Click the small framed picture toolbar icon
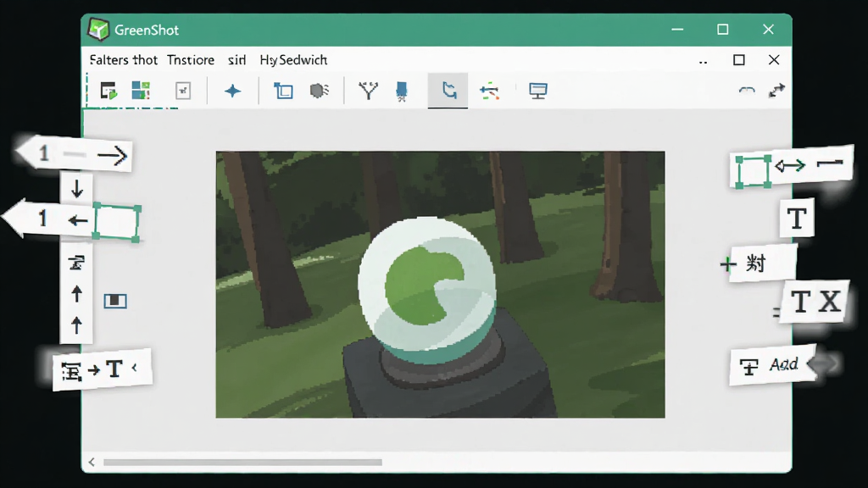 tap(183, 91)
